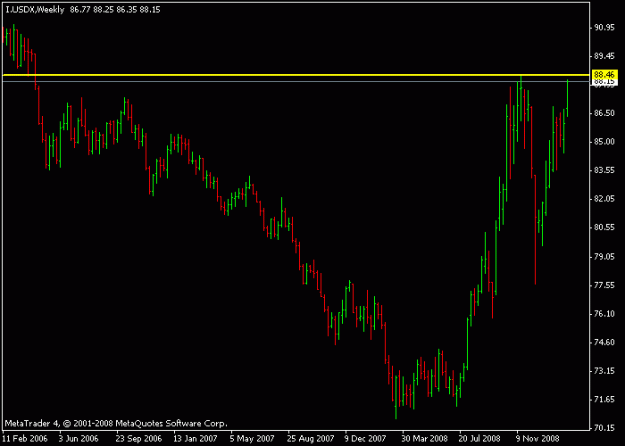Select the OHLC values 86.77 88.25 86.35 88.15
625x446 pixels.
[115, 10]
